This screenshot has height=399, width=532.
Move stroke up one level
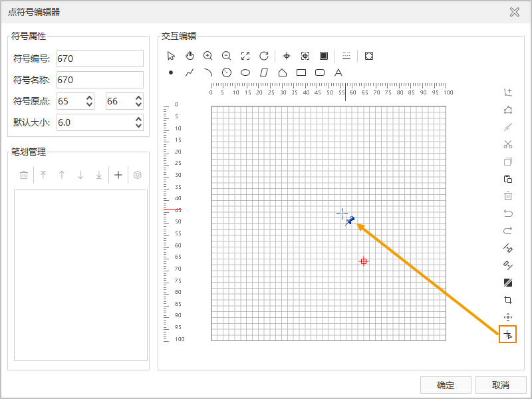tap(62, 175)
